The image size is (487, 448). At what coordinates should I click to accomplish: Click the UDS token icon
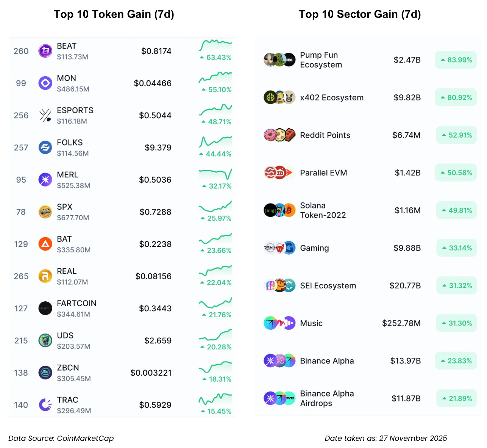[x=45, y=340]
